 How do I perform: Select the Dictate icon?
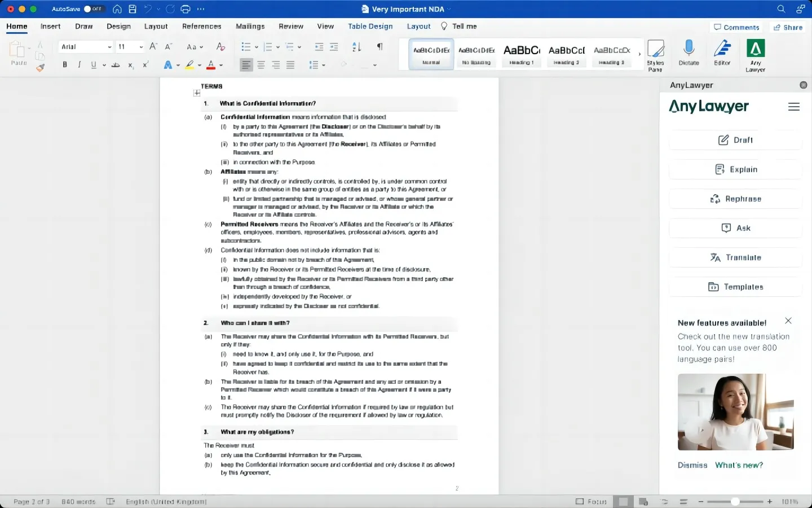coord(688,54)
